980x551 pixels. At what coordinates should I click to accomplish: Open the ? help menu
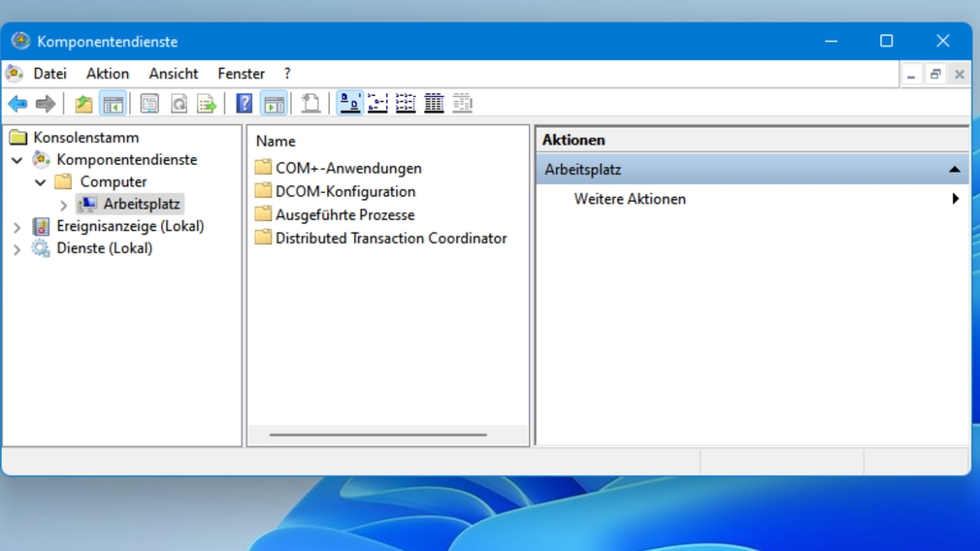click(287, 74)
